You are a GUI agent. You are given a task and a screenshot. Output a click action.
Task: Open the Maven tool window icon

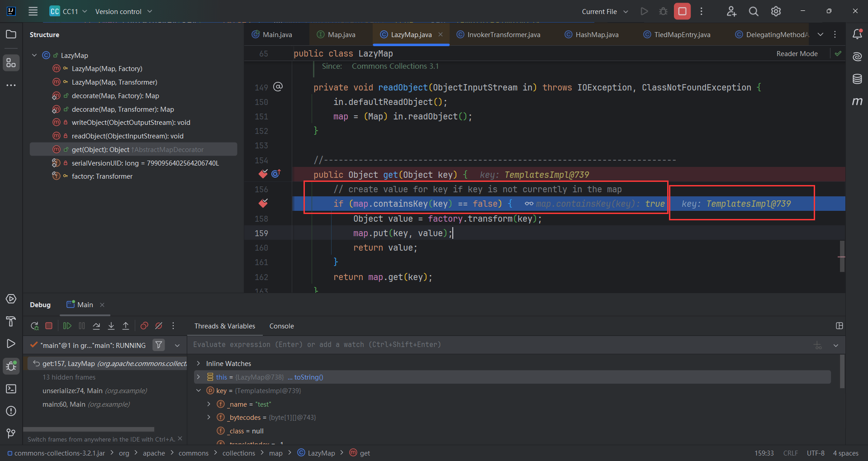pyautogui.click(x=857, y=101)
